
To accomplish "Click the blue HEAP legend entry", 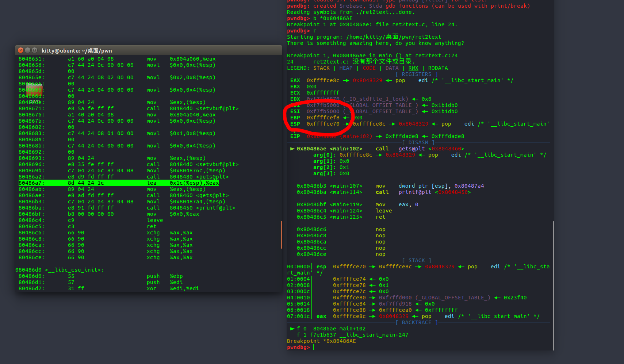I will pyautogui.click(x=346, y=68).
